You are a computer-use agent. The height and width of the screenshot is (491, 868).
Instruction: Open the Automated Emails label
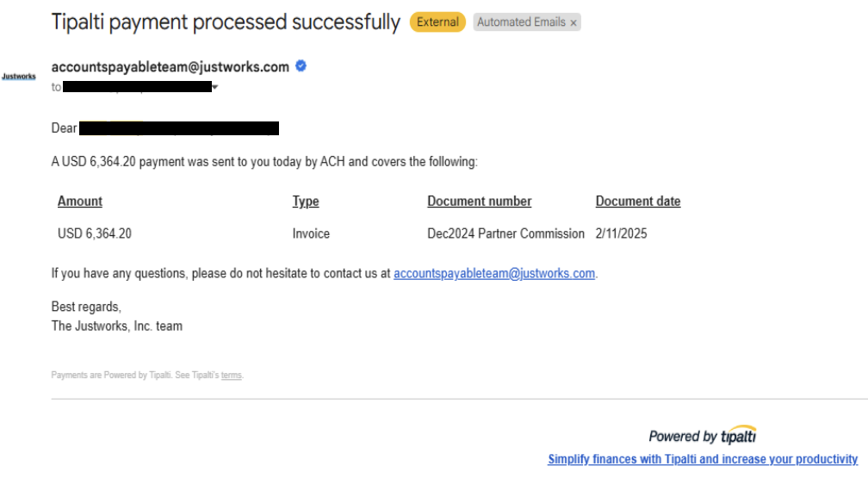point(521,22)
